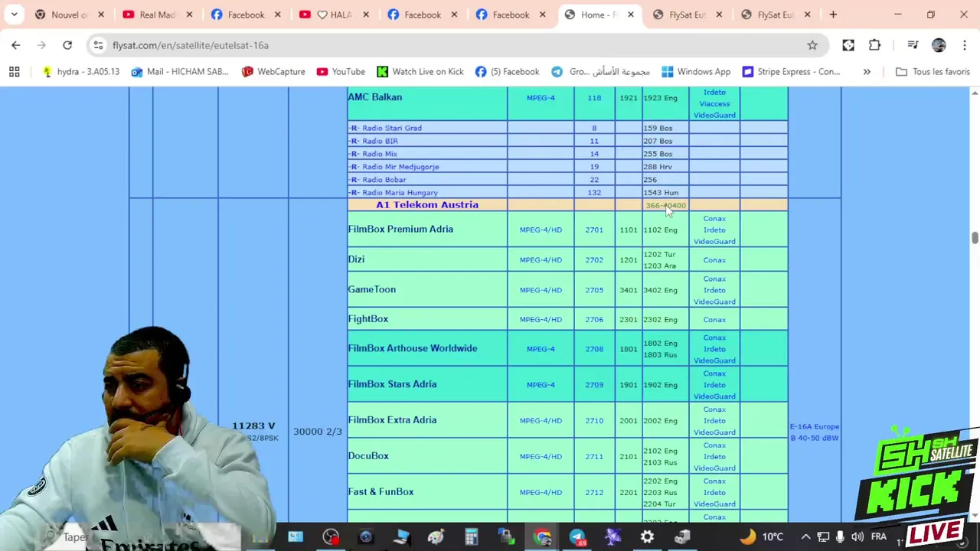Close the Real Mad YouTube tab
Viewport: 980px width, 551px height.
coord(189,15)
